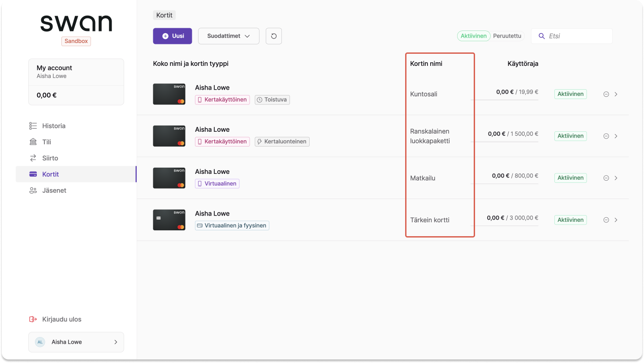Click the 0,00 € / 3 000,00 € limit value
The image size is (644, 363).
pos(513,218)
